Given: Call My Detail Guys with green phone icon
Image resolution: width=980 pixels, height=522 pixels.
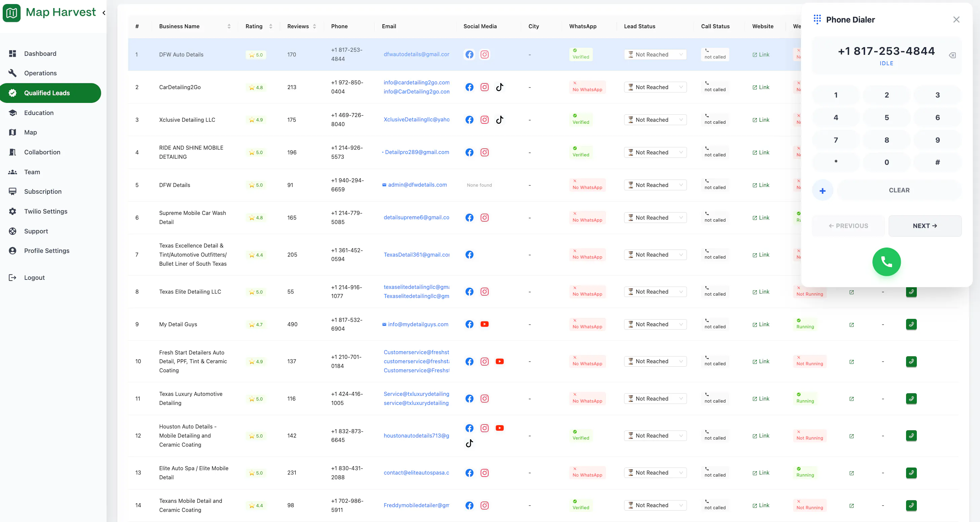Looking at the screenshot, I should [911, 324].
